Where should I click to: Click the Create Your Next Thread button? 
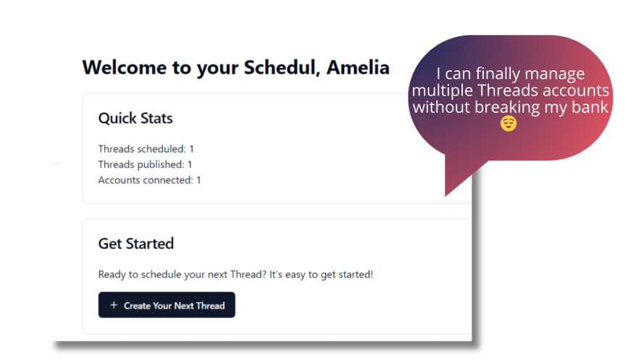coord(167,305)
